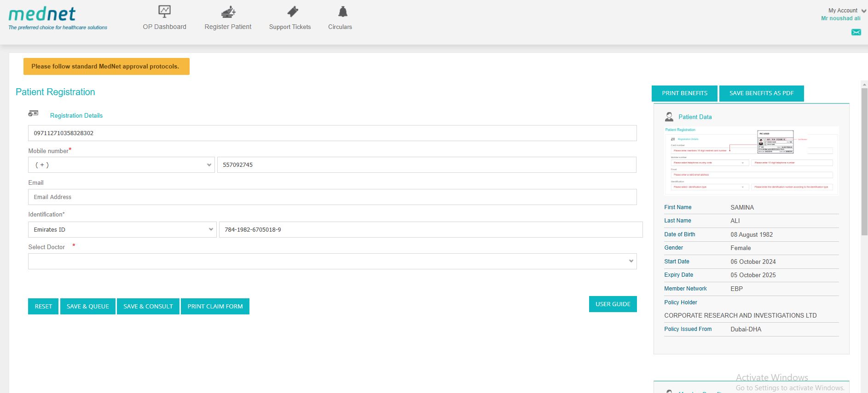This screenshot has width=868, height=393.
Task: Click the Registration Details heading link
Action: pyautogui.click(x=76, y=115)
